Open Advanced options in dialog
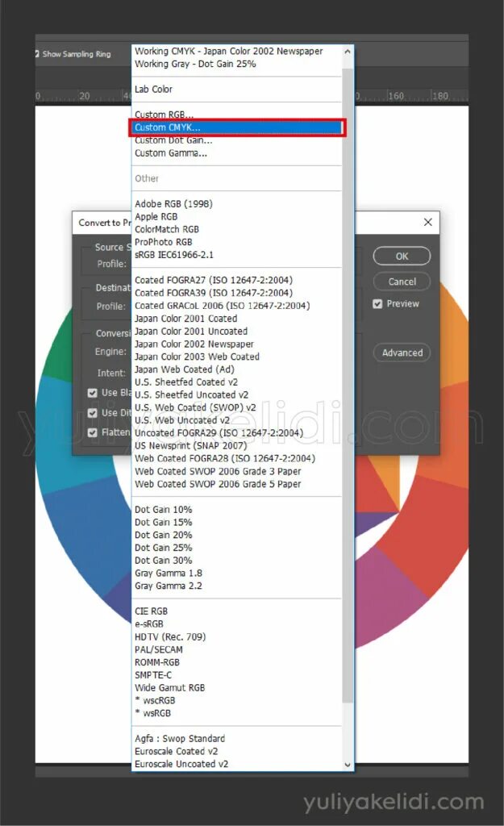The height and width of the screenshot is (826, 504). tap(402, 353)
